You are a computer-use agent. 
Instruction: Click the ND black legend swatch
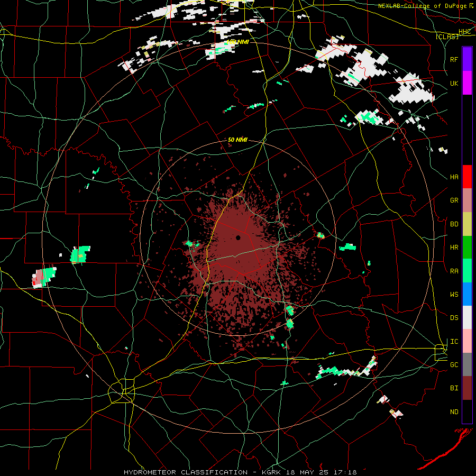(x=467, y=411)
